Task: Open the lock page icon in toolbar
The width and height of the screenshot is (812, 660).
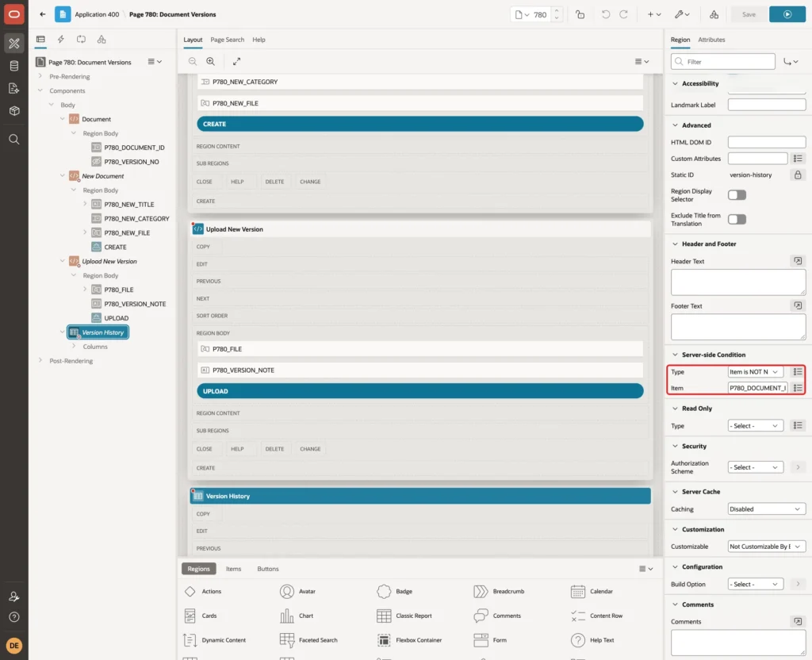Action: [x=580, y=14]
